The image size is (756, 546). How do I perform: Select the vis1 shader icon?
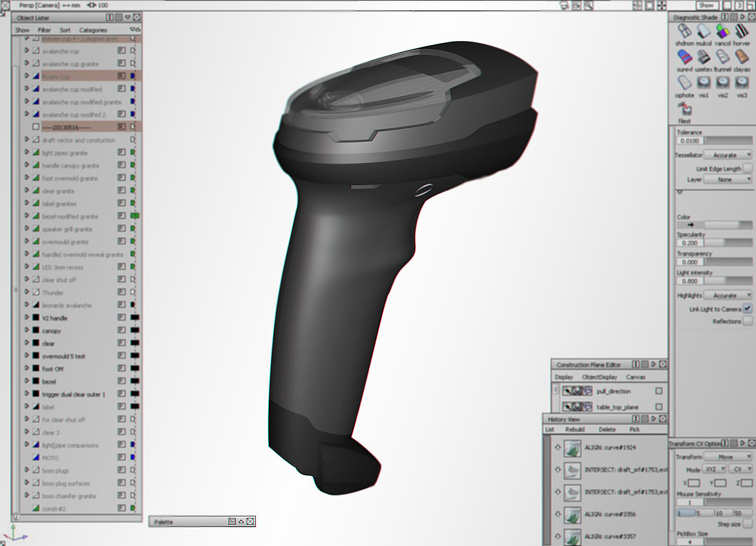click(x=703, y=83)
